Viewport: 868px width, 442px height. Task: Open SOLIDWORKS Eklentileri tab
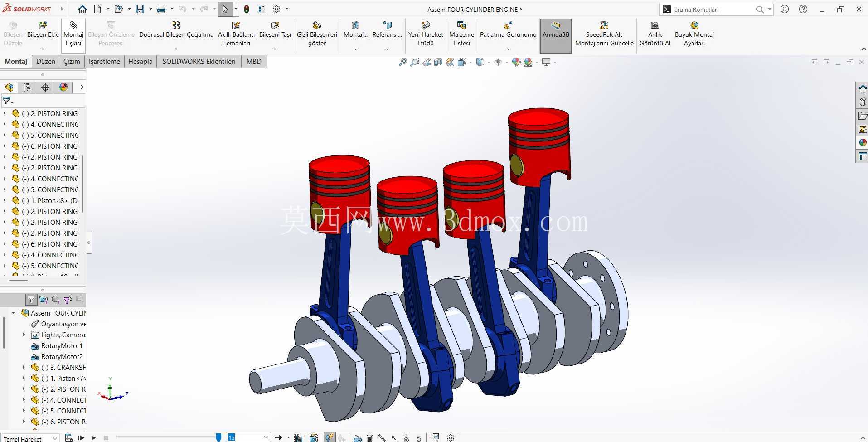[x=199, y=62]
